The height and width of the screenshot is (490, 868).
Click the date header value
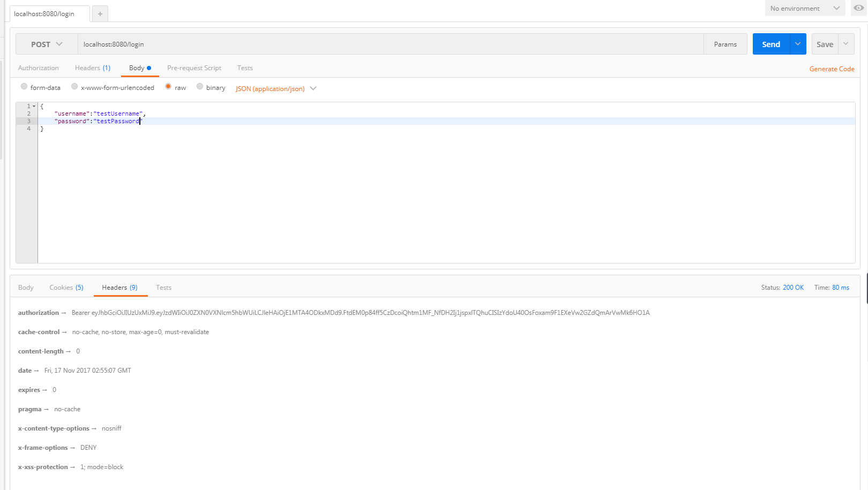88,371
